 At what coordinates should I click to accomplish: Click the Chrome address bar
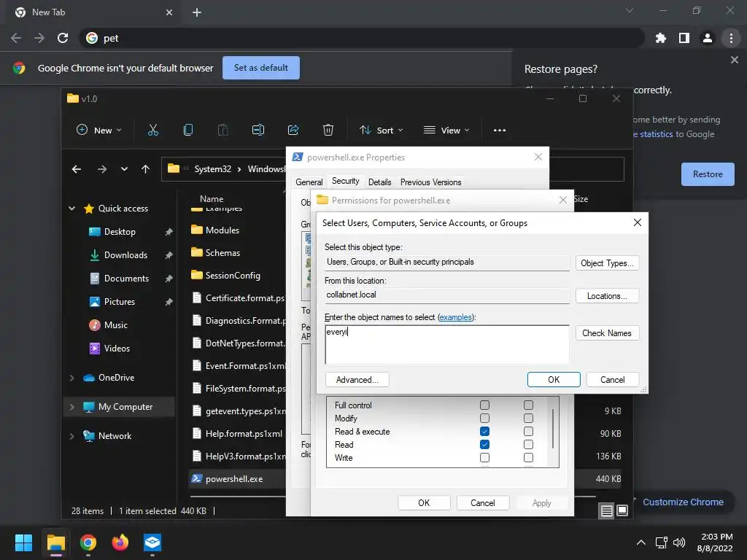pos(362,38)
